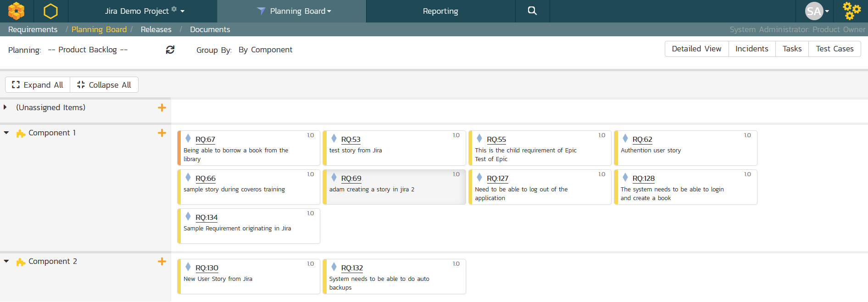
Task: Open the Group By Component dropdown
Action: [265, 50]
